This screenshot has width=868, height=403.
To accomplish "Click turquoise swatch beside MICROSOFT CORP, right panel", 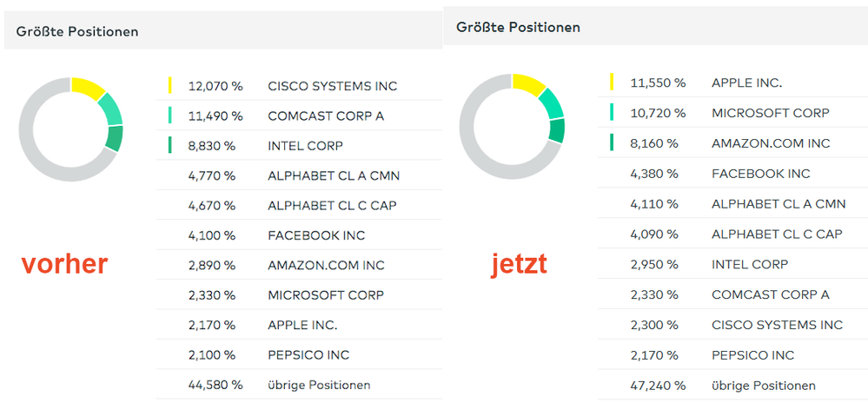I will 613,112.
